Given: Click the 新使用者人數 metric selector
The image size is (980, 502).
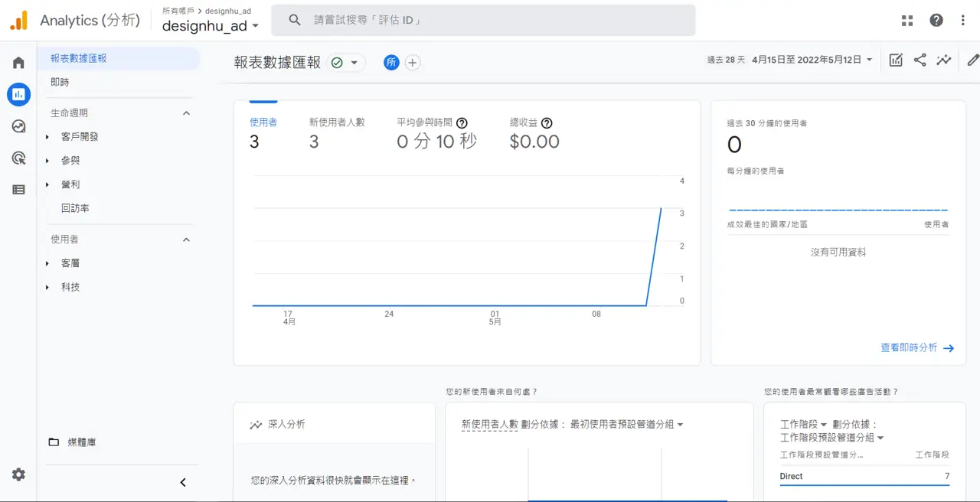Looking at the screenshot, I should tap(490, 425).
